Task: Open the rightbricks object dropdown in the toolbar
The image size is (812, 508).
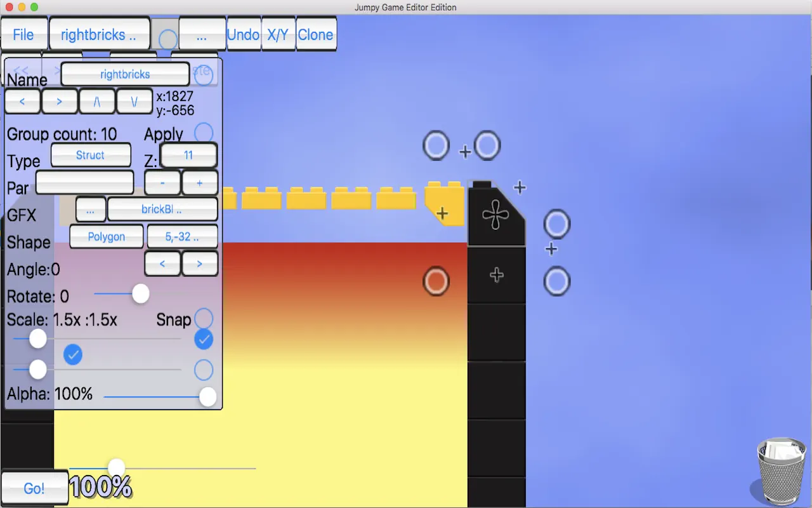Action: point(99,34)
